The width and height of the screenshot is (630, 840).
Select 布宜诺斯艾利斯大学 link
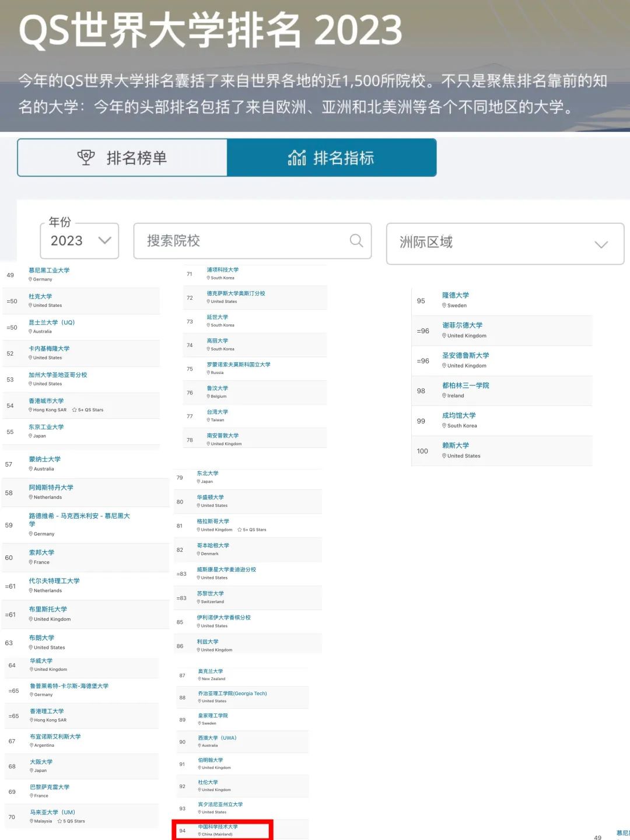[x=55, y=737]
